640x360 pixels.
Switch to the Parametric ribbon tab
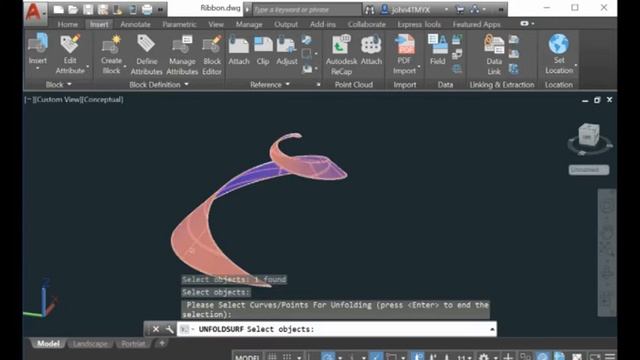[x=179, y=24]
